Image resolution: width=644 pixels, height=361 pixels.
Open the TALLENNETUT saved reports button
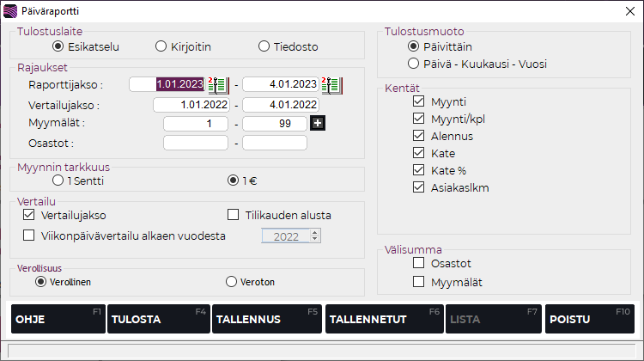click(383, 319)
